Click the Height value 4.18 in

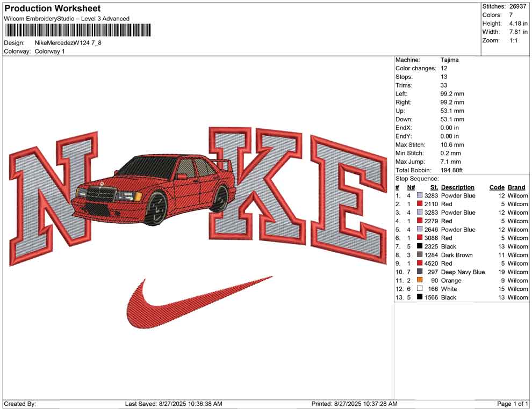pos(518,24)
